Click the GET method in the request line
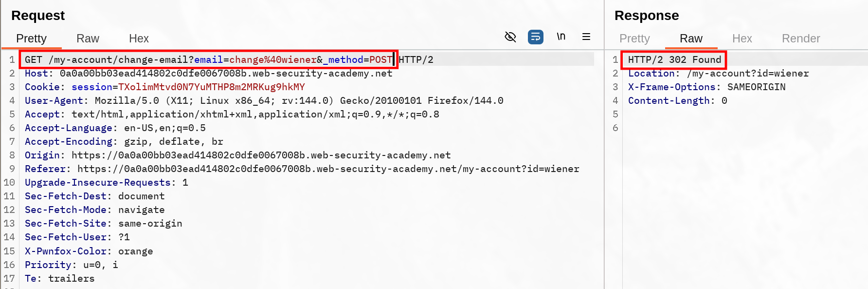 [x=33, y=59]
